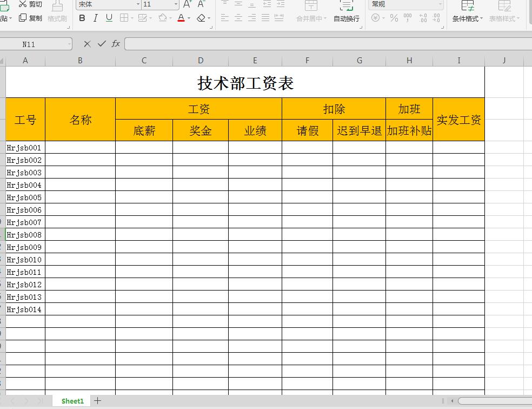
Task: Confirm formula entry with the checkmark button
Action: pos(101,44)
